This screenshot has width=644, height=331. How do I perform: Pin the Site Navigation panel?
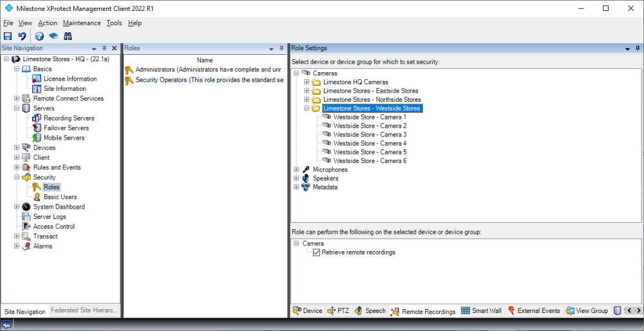click(104, 48)
